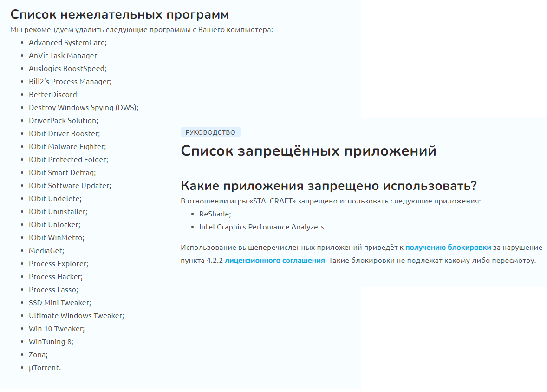The height and width of the screenshot is (392, 547).
Task: Click 'Intel Graphics Perfomance Analyzers.' entry
Action: click(x=262, y=227)
